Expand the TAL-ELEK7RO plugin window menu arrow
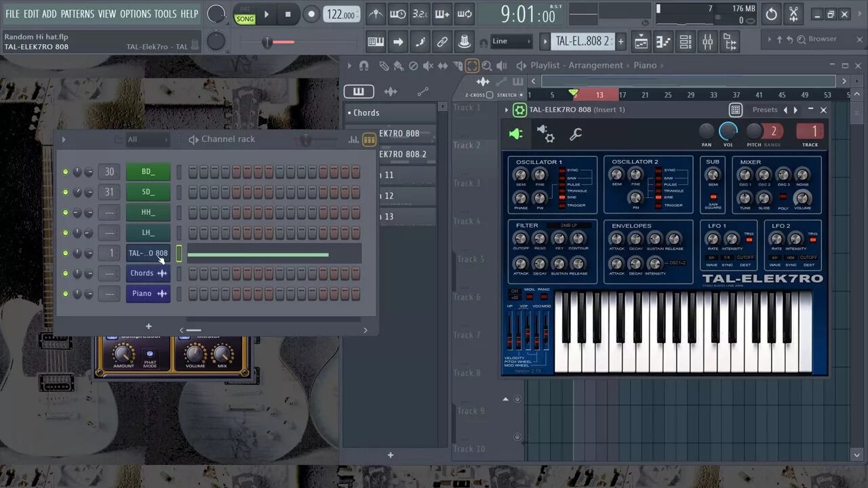This screenshot has height=488, width=868. point(506,110)
